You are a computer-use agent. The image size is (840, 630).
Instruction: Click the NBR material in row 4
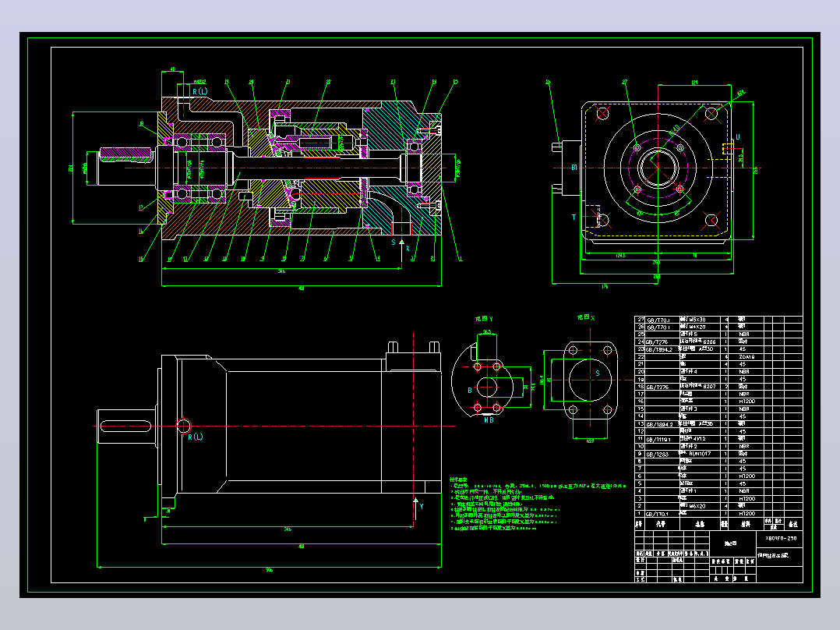[x=744, y=491]
